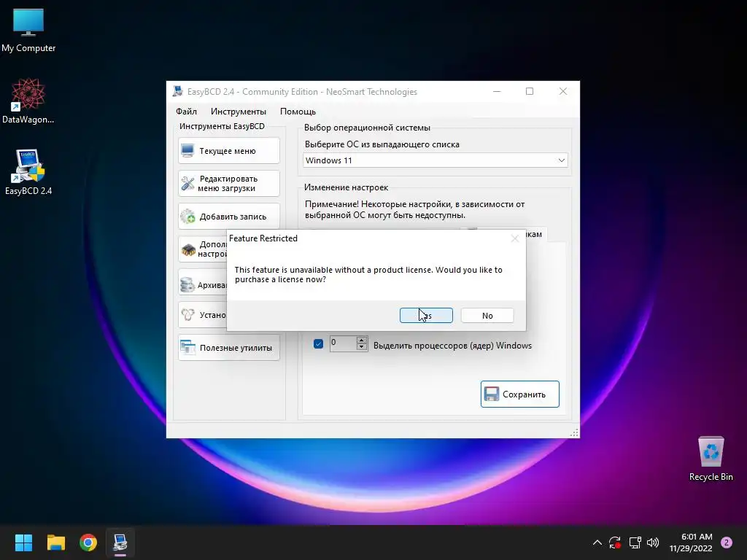This screenshot has height=560, width=747.
Task: Click Yes in Feature Restricted dialog
Action: pyautogui.click(x=426, y=315)
